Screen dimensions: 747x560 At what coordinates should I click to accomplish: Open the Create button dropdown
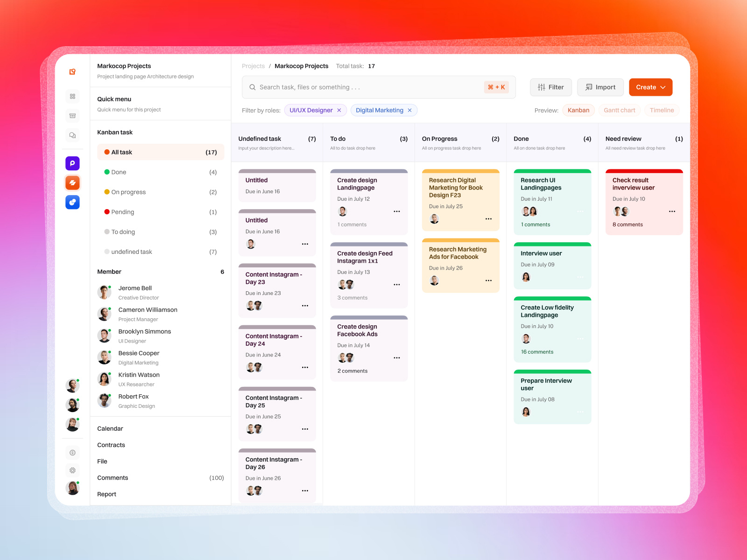(650, 87)
